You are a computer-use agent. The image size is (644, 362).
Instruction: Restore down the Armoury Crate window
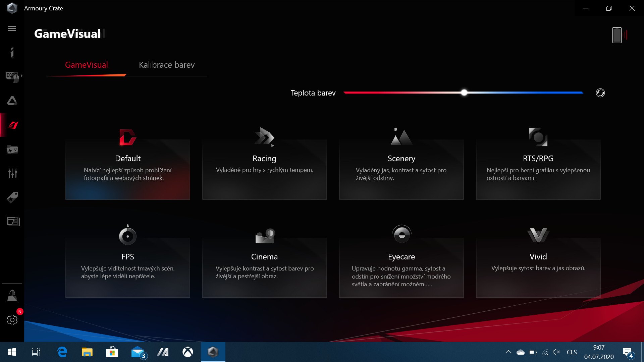(x=609, y=8)
